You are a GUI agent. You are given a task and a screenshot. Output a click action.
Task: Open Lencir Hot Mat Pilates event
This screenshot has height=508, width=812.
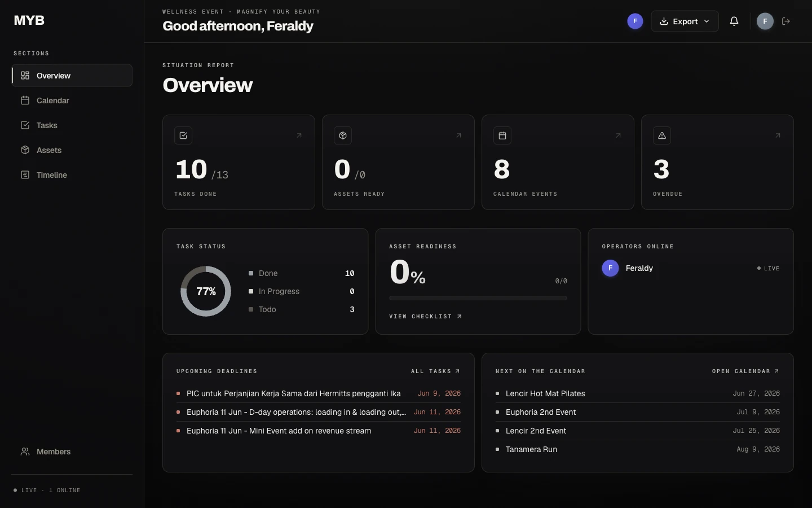[638, 393]
